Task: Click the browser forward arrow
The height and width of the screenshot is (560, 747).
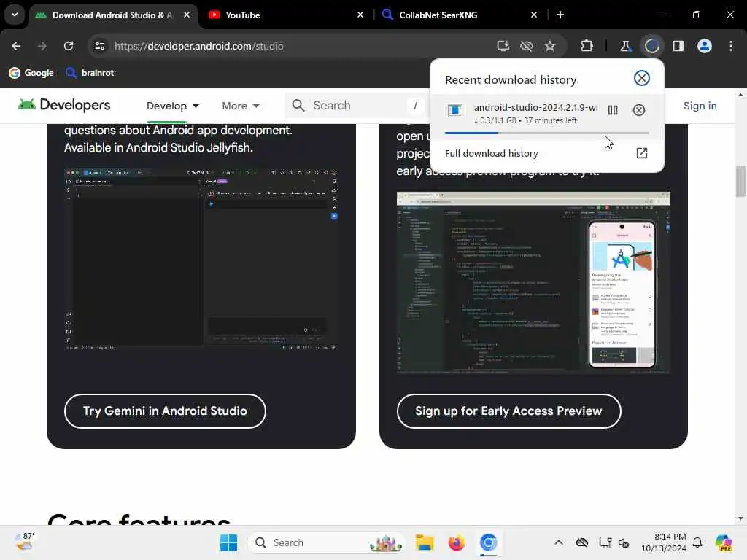Action: coord(42,46)
